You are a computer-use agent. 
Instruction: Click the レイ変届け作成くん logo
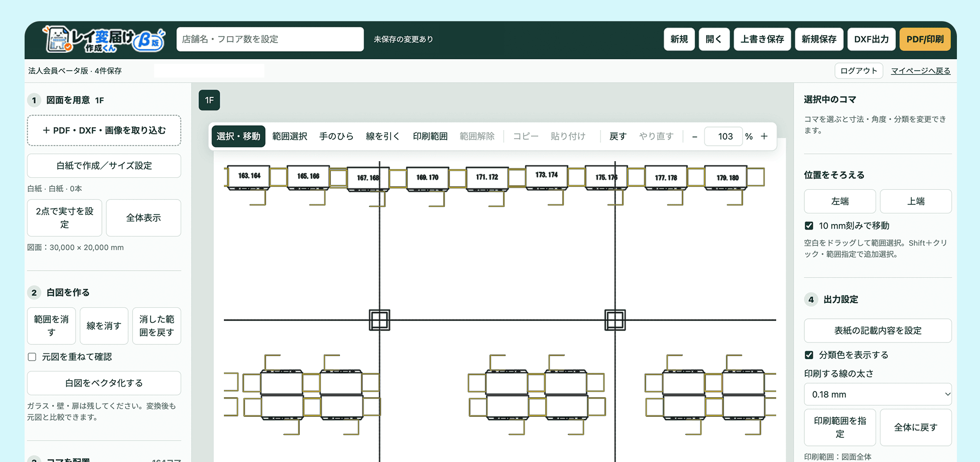click(104, 39)
